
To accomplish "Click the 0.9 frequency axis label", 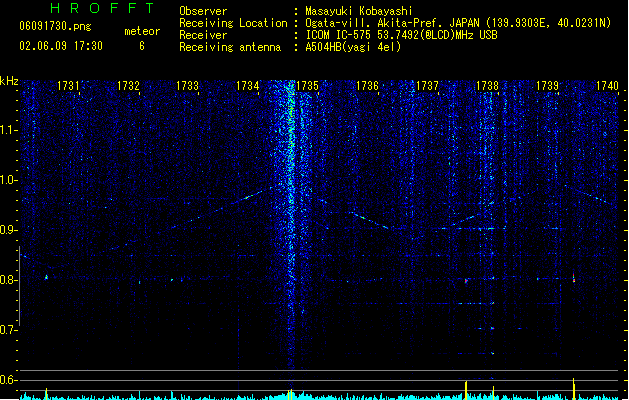I will point(9,230).
